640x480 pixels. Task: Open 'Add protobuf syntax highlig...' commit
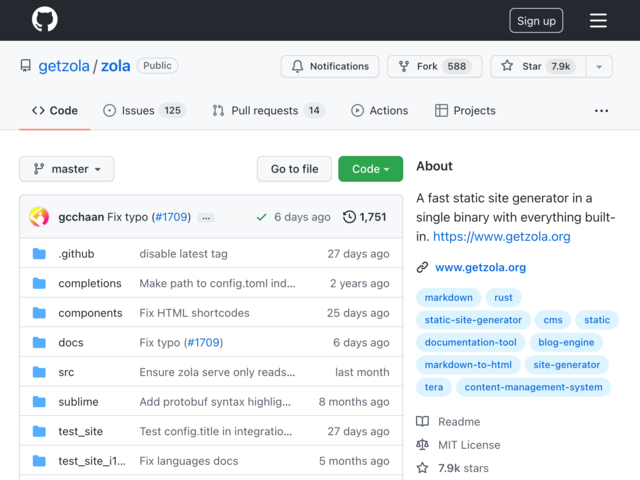point(215,402)
